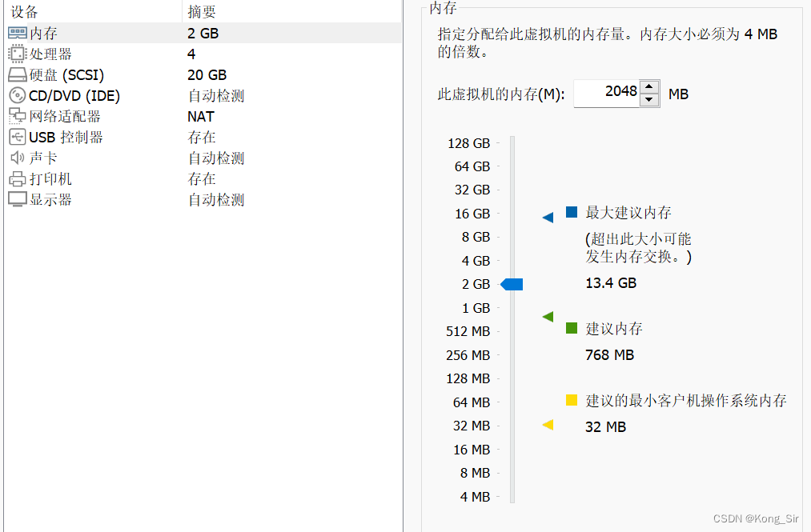The height and width of the screenshot is (532, 811).
Task: Select the 硬盘 (SCSI) disk icon
Action: tap(14, 74)
